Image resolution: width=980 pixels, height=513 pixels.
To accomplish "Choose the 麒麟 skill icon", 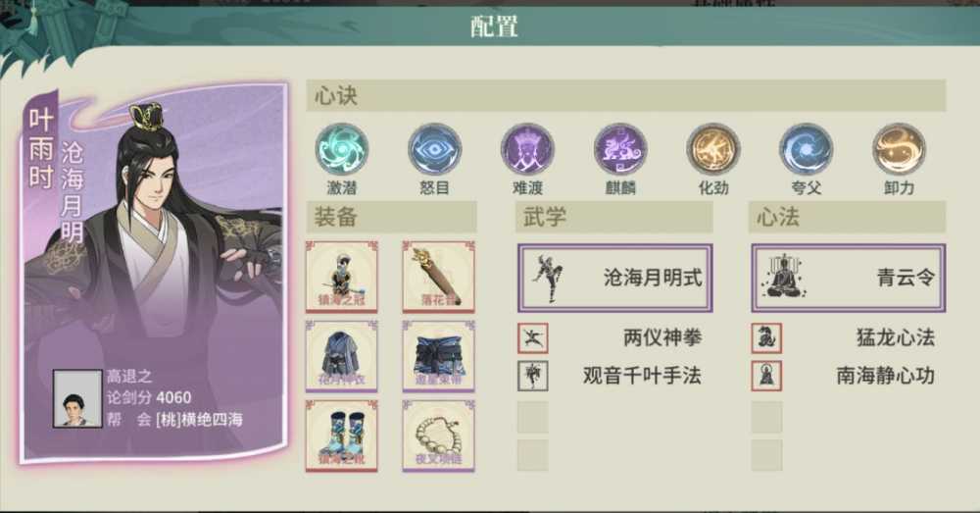I will click(x=620, y=149).
